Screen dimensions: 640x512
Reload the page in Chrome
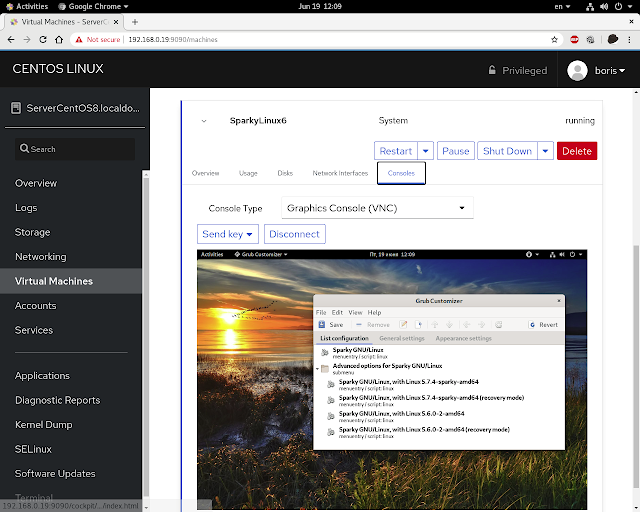pos(43,40)
